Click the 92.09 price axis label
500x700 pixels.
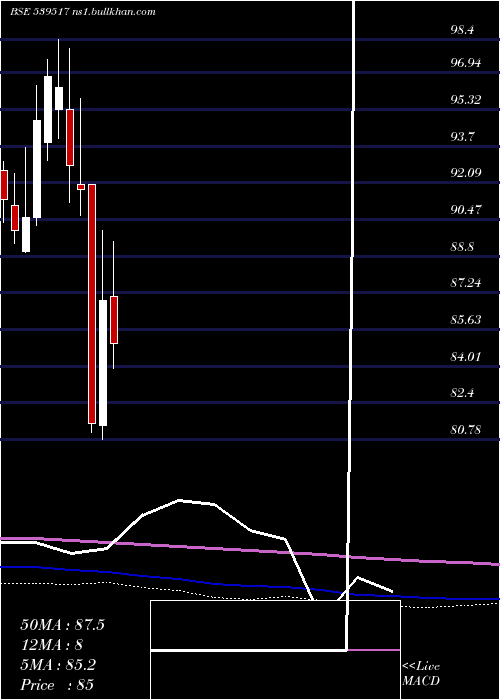466,173
